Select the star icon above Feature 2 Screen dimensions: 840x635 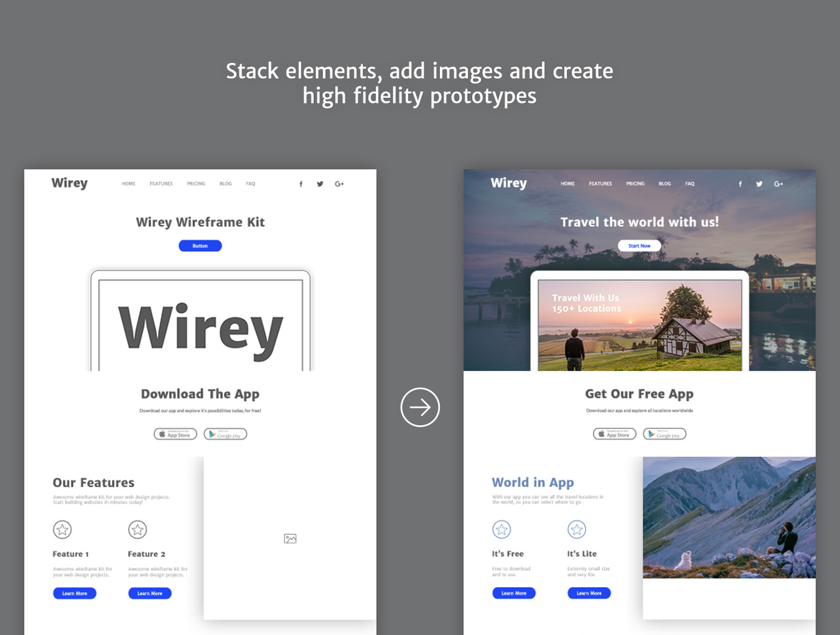[138, 530]
